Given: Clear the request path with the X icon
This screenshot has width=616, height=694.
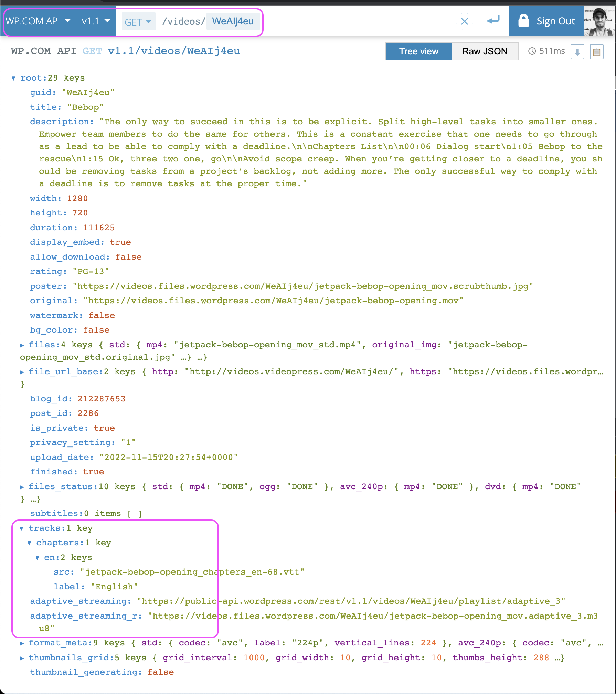Looking at the screenshot, I should click(x=464, y=21).
